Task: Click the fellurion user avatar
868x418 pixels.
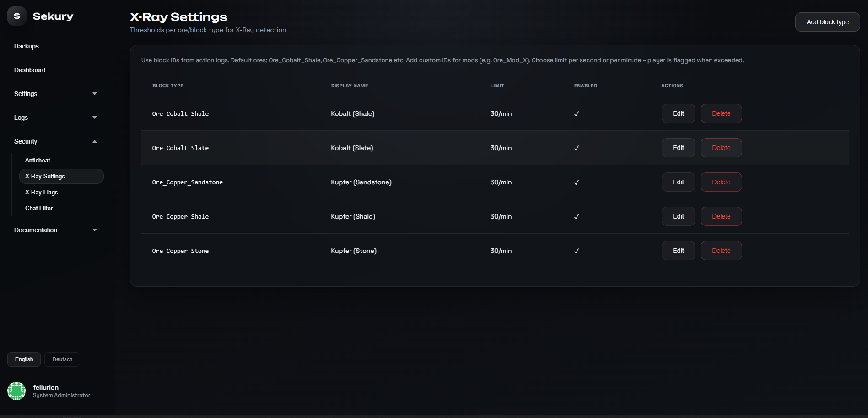Action: pyautogui.click(x=16, y=391)
